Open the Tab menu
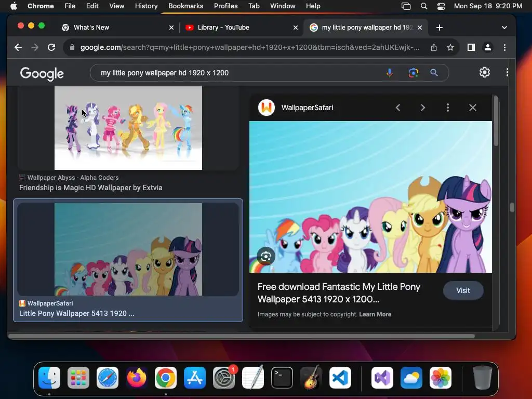The image size is (532, 399). (x=254, y=6)
